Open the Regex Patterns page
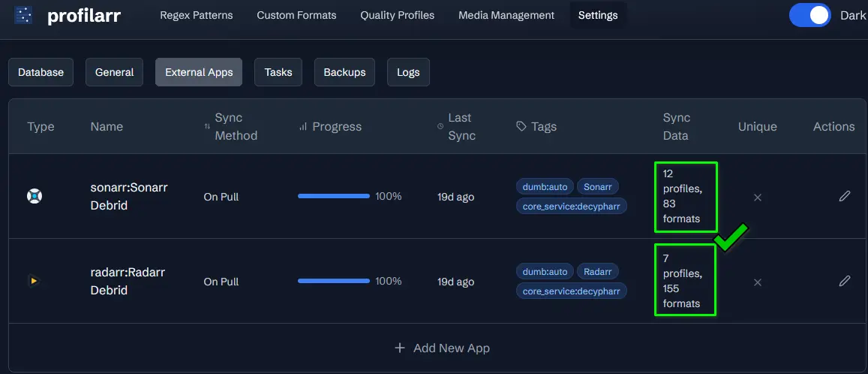Viewport: 868px width, 374px height. click(197, 16)
